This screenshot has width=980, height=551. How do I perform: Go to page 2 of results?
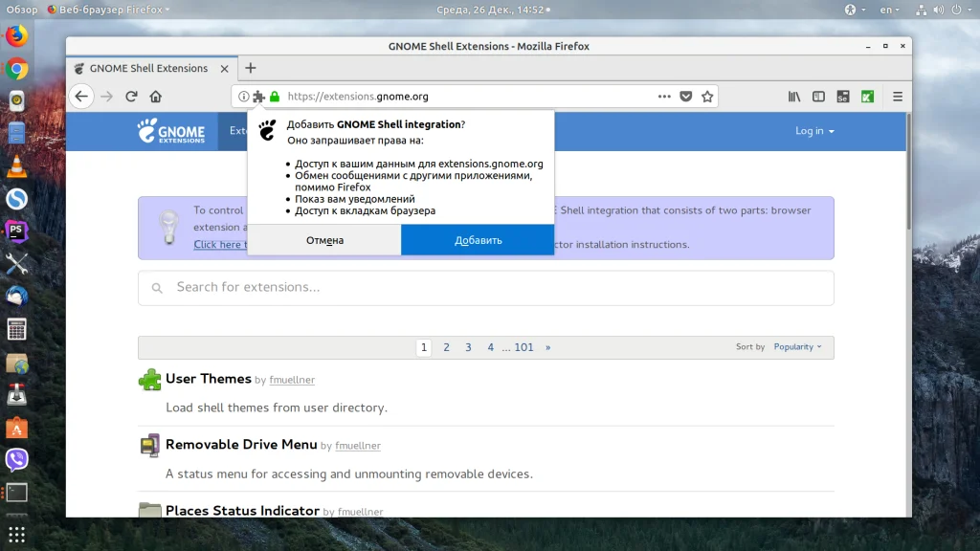tap(446, 347)
